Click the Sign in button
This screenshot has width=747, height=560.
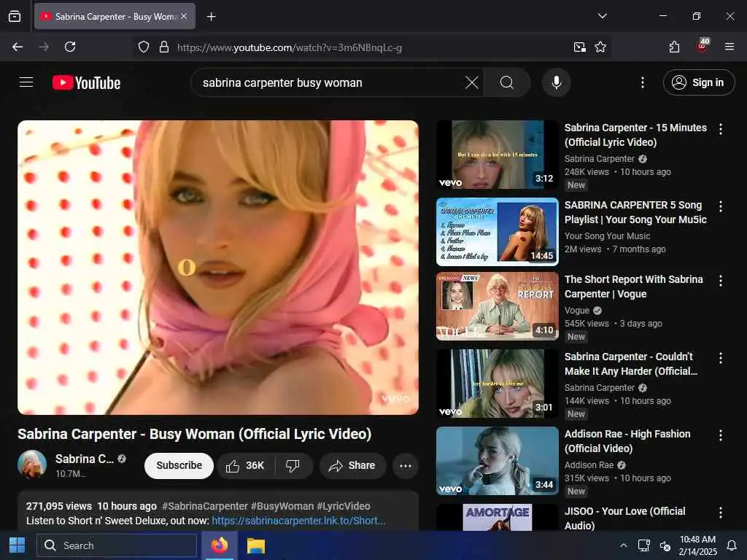click(698, 82)
